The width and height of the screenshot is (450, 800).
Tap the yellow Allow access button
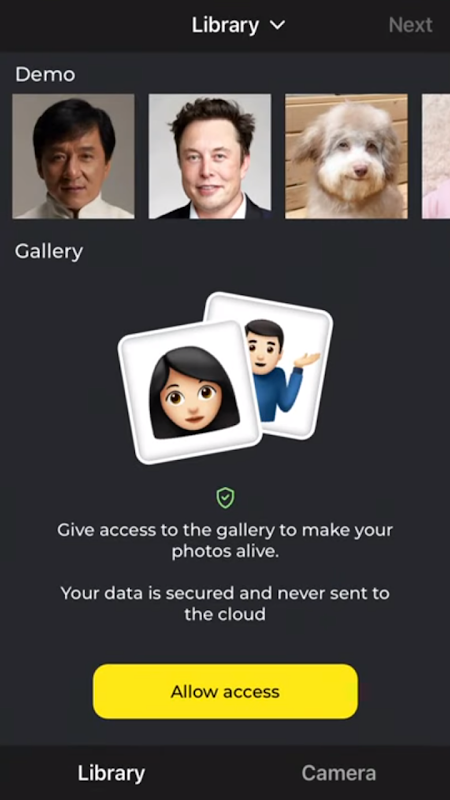coord(226,691)
